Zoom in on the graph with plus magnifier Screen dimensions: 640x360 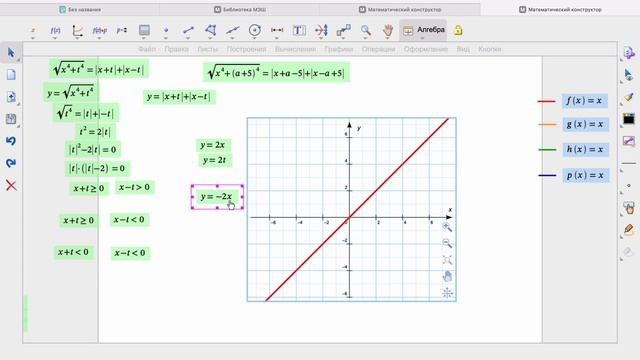click(x=447, y=227)
